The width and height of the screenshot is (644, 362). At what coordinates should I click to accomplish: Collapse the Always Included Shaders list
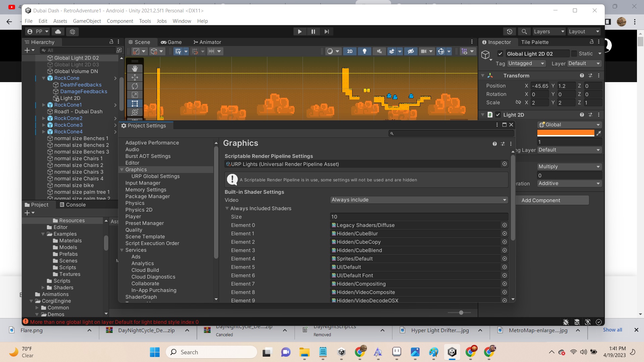coord(227,208)
